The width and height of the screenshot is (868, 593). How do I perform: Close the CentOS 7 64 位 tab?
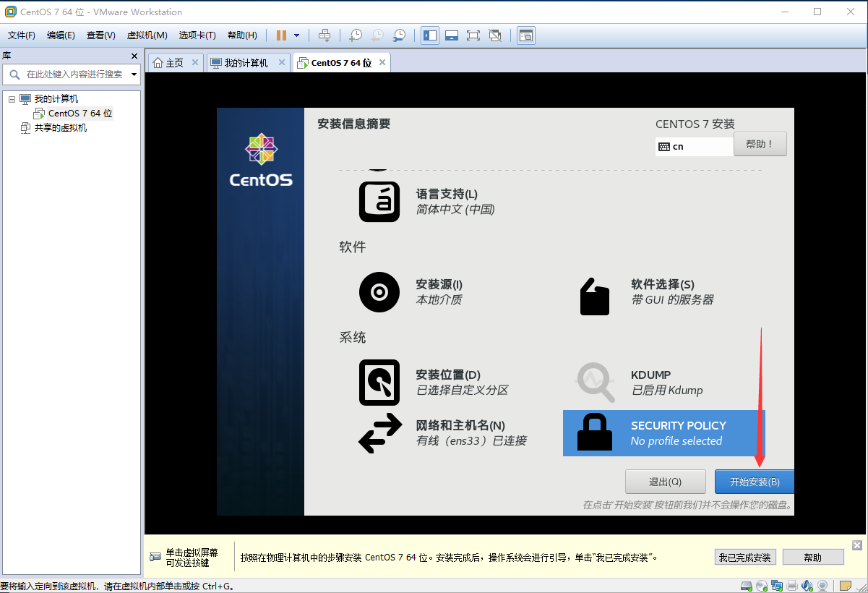point(382,63)
